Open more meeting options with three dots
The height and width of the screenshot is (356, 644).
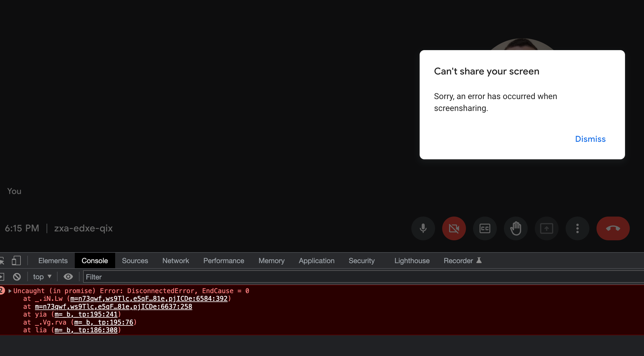577,228
